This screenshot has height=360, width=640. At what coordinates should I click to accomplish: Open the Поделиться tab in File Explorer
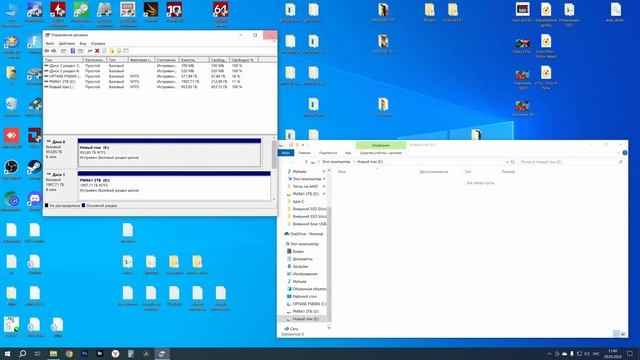tap(328, 153)
